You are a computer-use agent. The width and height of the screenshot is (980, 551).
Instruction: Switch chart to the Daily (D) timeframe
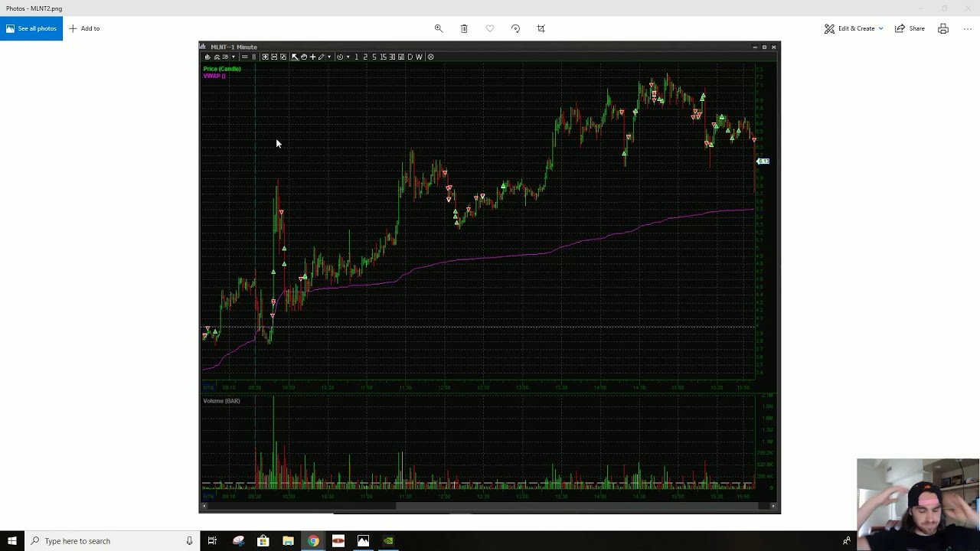tap(410, 57)
